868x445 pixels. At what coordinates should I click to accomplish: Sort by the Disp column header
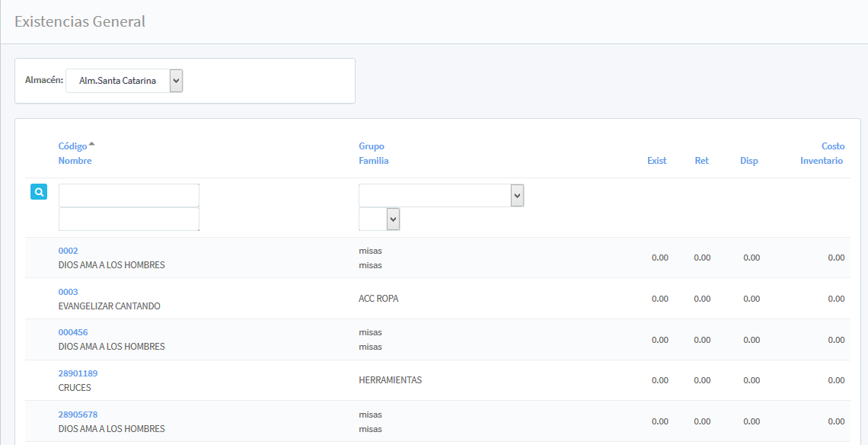(748, 161)
